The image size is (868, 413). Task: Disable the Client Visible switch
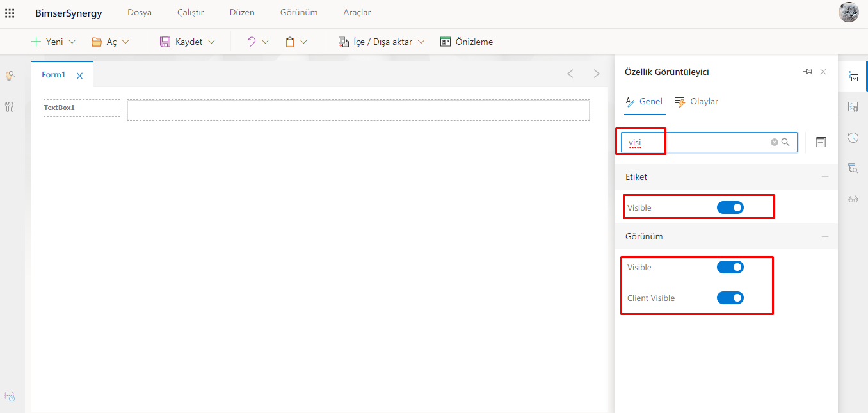pos(730,298)
